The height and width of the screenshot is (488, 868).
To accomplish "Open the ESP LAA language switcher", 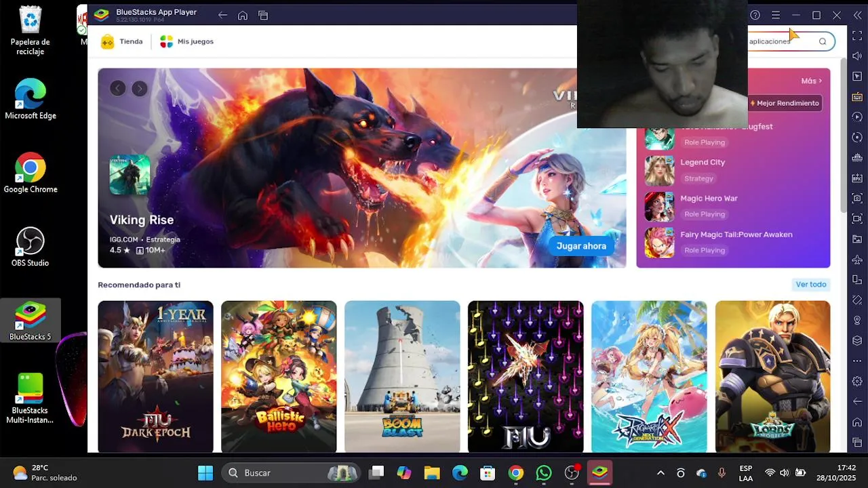I will [x=745, y=472].
